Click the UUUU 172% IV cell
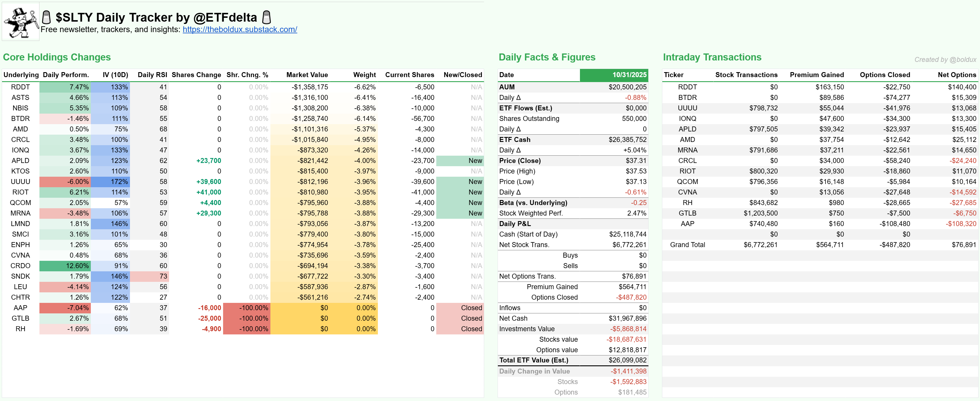The image size is (980, 401). [111, 181]
